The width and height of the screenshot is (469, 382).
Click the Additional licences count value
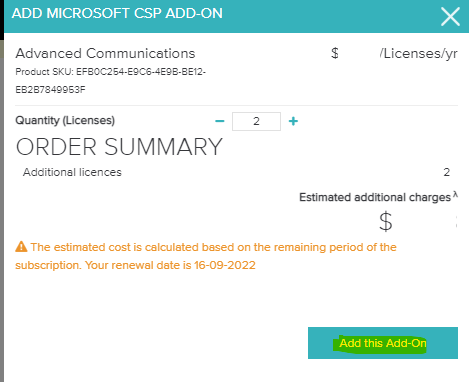click(x=447, y=172)
